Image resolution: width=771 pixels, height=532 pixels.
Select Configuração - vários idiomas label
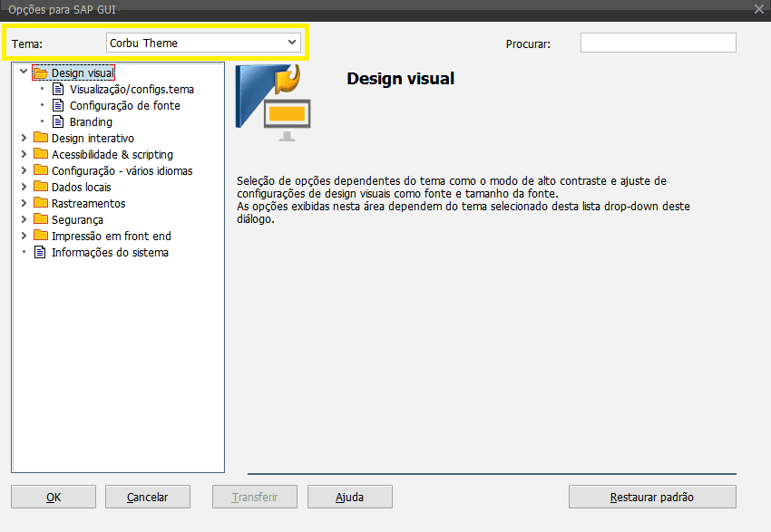coord(122,170)
